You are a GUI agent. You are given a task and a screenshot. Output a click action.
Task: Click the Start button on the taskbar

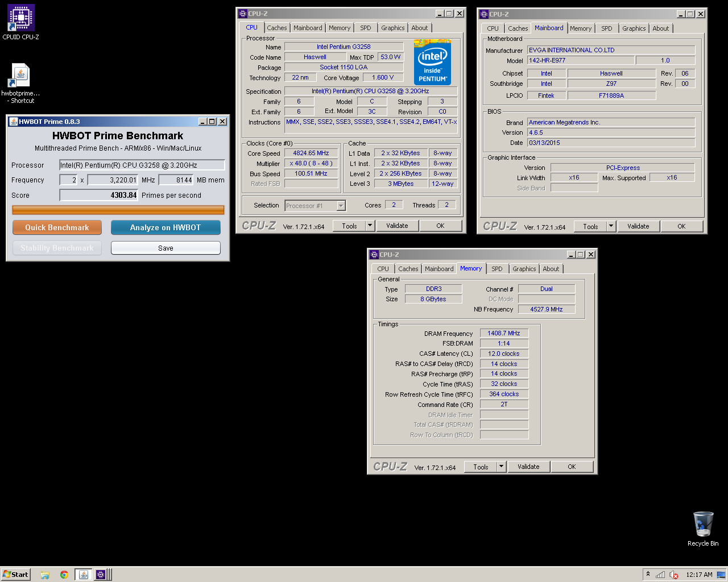click(x=15, y=574)
